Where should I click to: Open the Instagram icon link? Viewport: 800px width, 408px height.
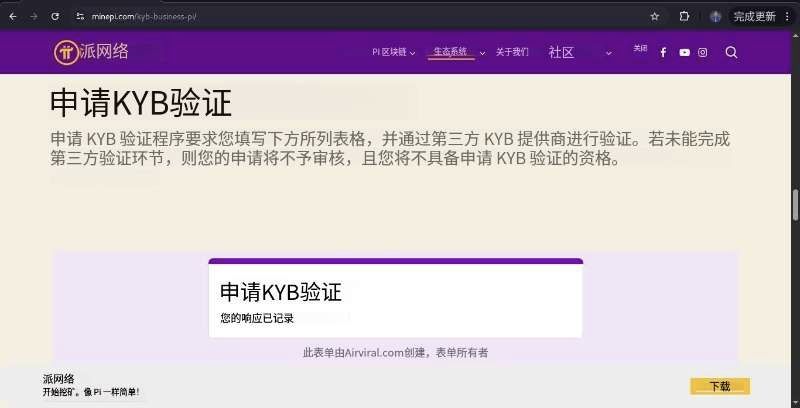coord(703,53)
